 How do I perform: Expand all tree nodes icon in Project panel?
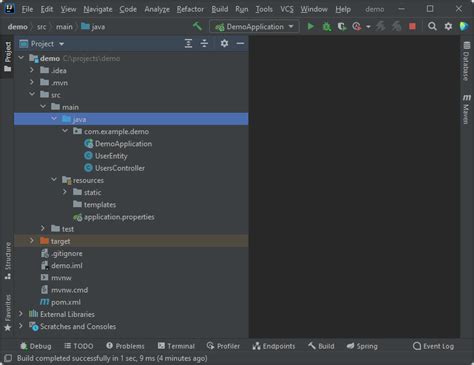[188, 43]
